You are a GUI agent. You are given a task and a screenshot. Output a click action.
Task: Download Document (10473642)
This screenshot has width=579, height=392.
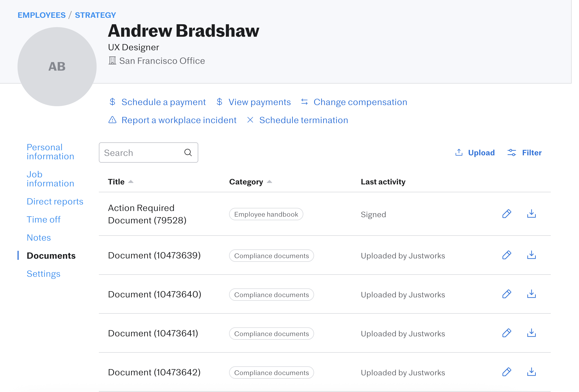click(x=531, y=372)
